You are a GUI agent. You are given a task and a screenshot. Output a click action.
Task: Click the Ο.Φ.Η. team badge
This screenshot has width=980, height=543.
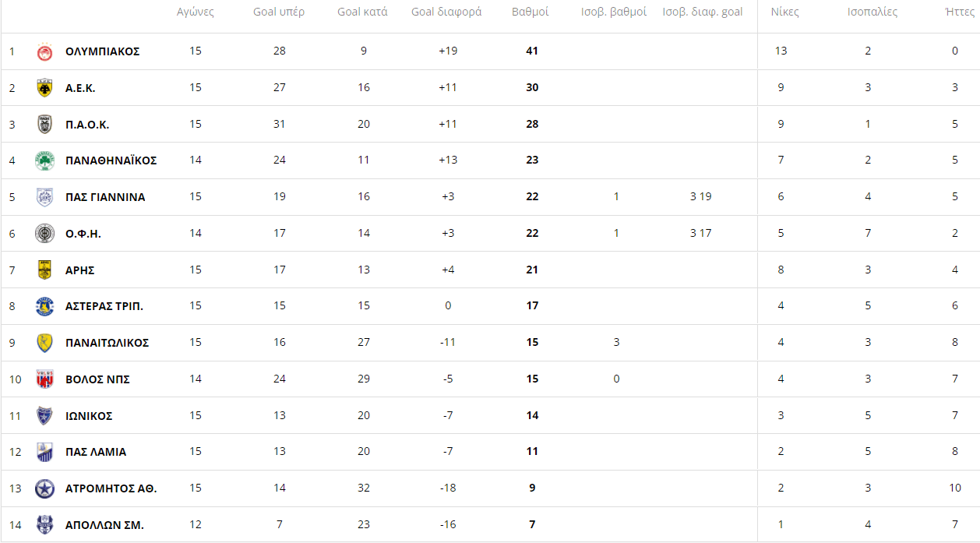click(x=44, y=234)
